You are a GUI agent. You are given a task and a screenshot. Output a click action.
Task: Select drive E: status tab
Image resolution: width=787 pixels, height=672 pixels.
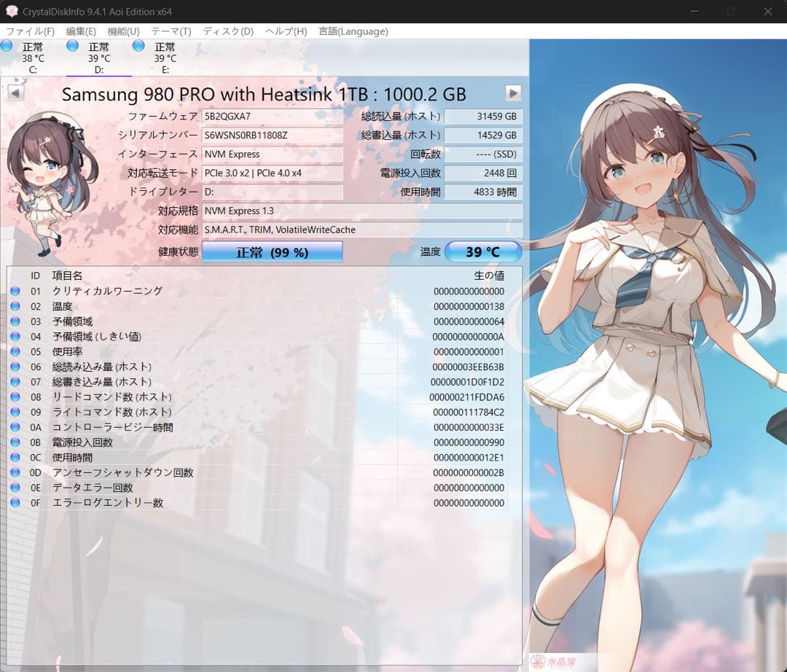[x=165, y=58]
